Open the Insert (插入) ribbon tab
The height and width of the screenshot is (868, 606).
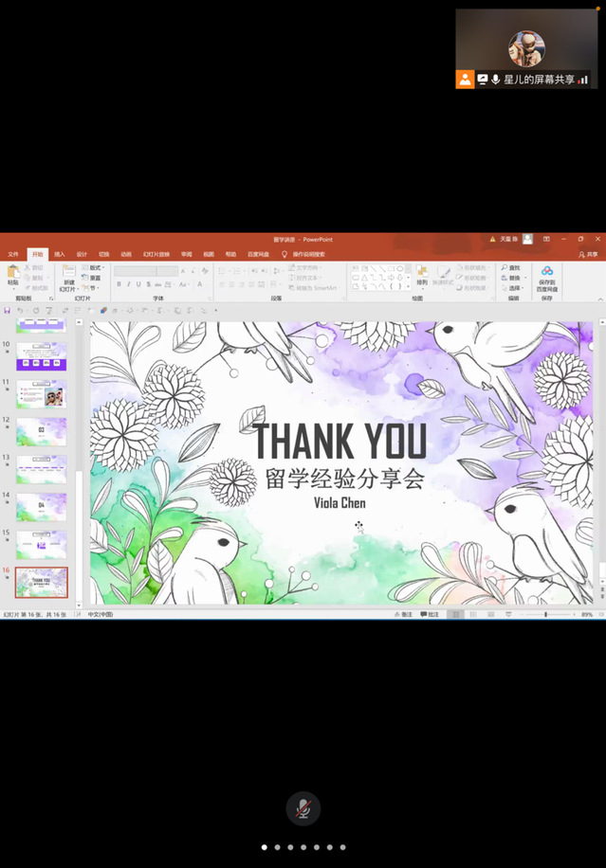click(60, 254)
